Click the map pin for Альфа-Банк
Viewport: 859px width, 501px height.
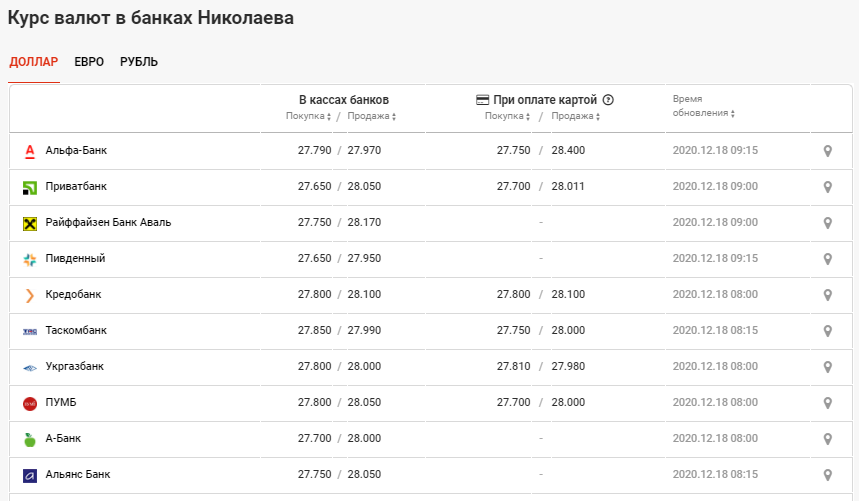pyautogui.click(x=828, y=151)
